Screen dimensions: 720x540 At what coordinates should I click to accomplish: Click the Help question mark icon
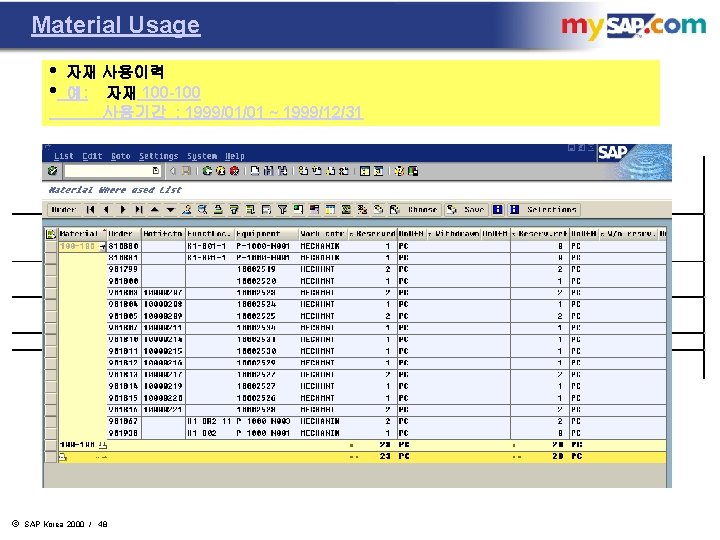click(x=399, y=171)
